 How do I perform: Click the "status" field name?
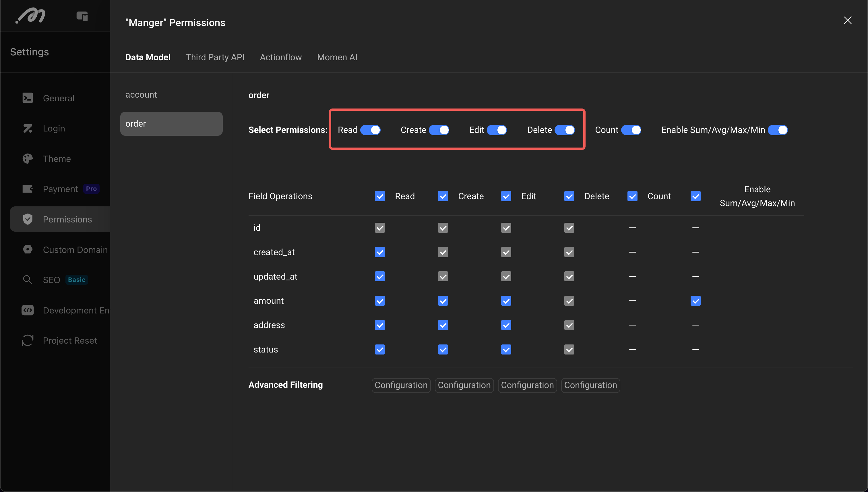(x=266, y=349)
